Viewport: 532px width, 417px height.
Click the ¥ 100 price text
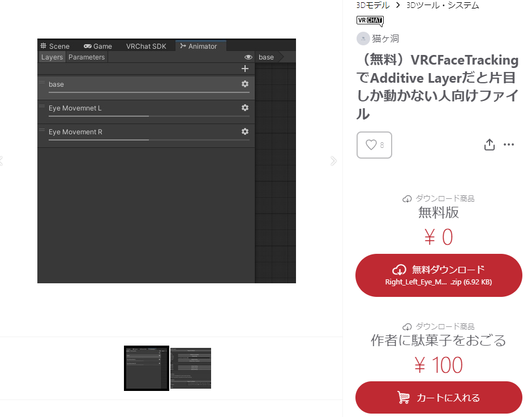[x=439, y=365]
